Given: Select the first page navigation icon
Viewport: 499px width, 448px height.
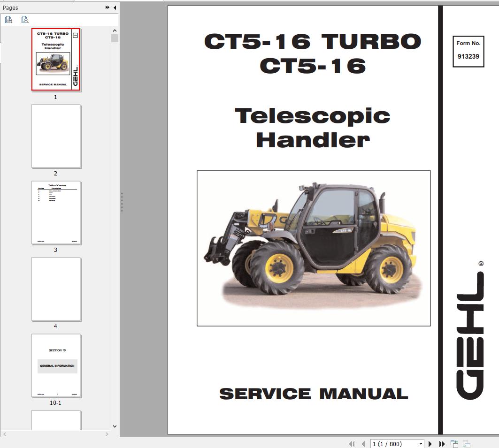Looking at the screenshot, I should click(x=352, y=443).
